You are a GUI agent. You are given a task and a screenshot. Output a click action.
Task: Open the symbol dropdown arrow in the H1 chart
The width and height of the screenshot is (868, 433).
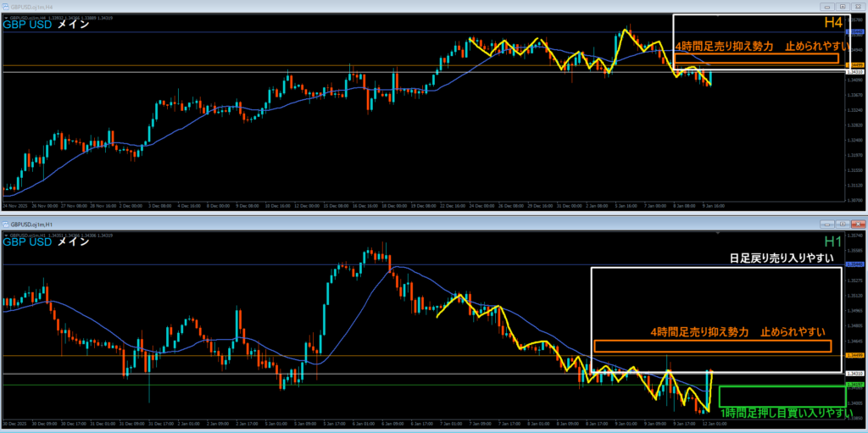click(6, 236)
